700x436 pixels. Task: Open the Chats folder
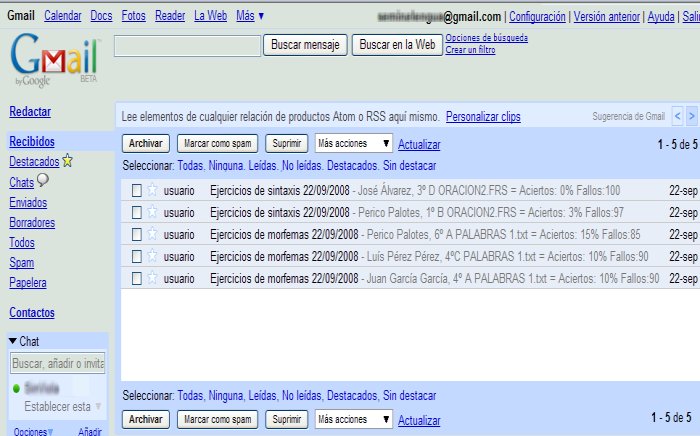(22, 183)
